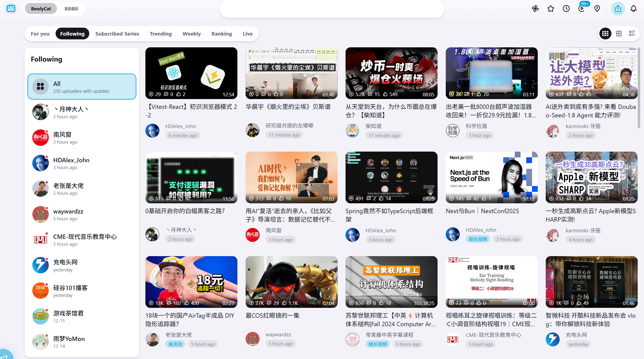Open the moments pinwheel icon
This screenshot has width=644, height=359.
click(535, 9)
